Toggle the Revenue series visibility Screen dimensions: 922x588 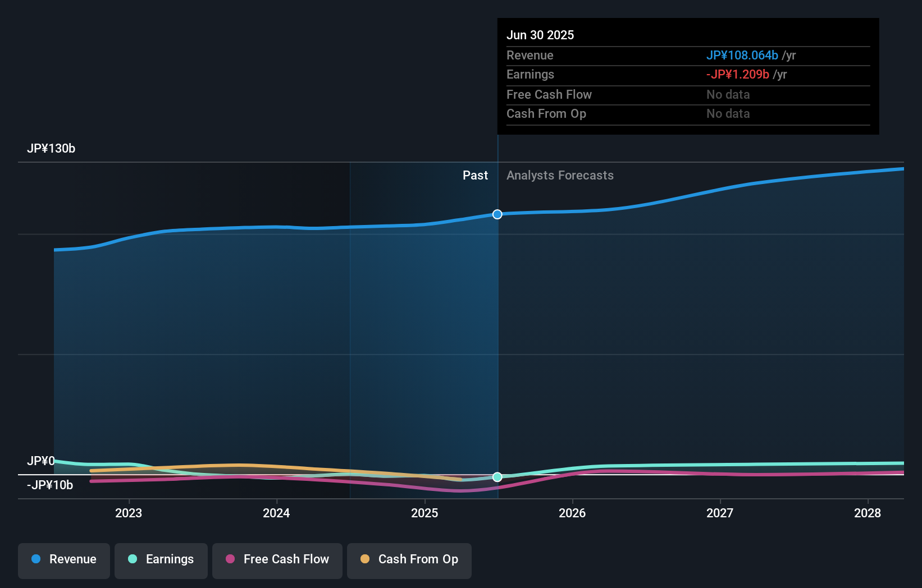pyautogui.click(x=63, y=559)
